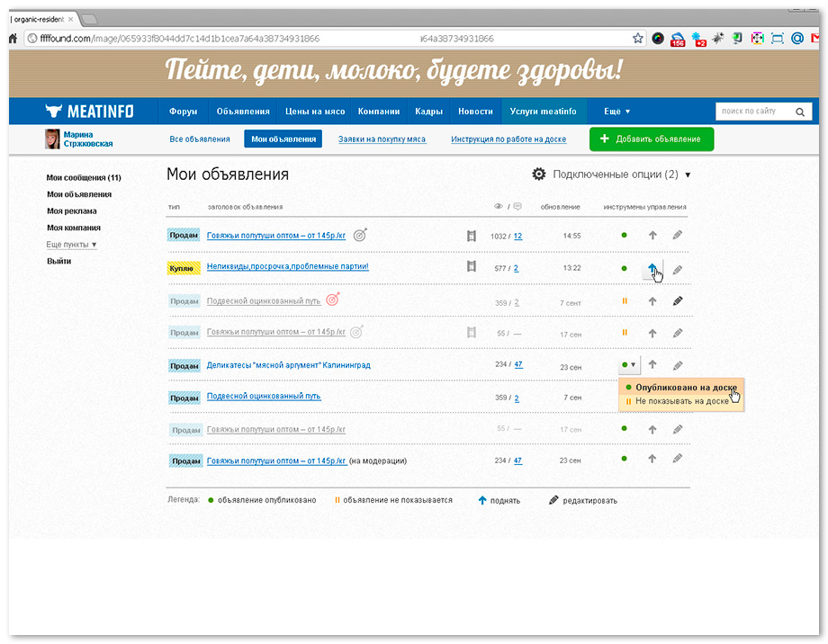Screen dimensions: 828x644
Task: Edit the paused 17 сен listing with its pencil
Action: point(678,333)
